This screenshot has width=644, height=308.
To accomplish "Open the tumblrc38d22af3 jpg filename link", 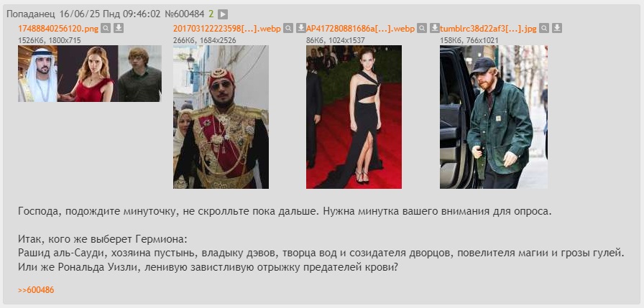I will pyautogui.click(x=488, y=29).
